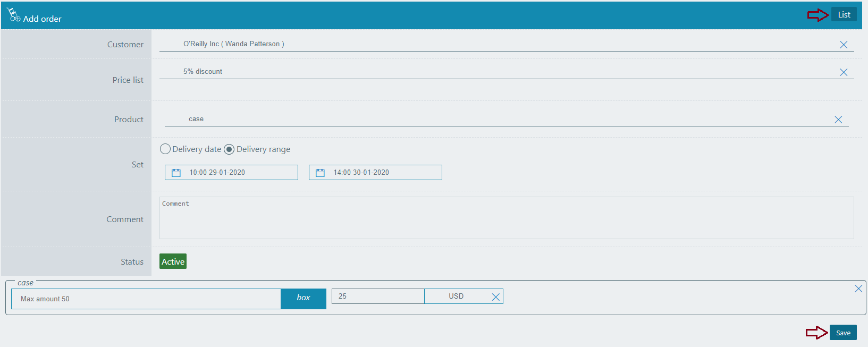This screenshot has width=868, height=347.
Task: Select the Delivery range radio option
Action: coord(229,149)
